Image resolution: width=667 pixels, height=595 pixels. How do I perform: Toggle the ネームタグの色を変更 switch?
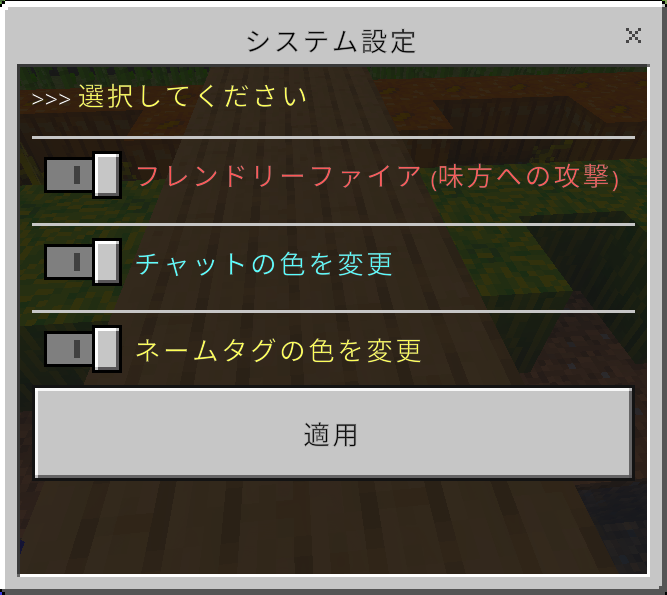click(x=83, y=349)
